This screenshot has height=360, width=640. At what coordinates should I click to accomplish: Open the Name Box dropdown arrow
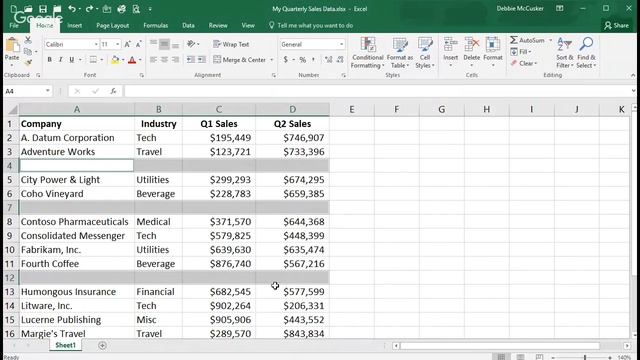[x=48, y=91]
